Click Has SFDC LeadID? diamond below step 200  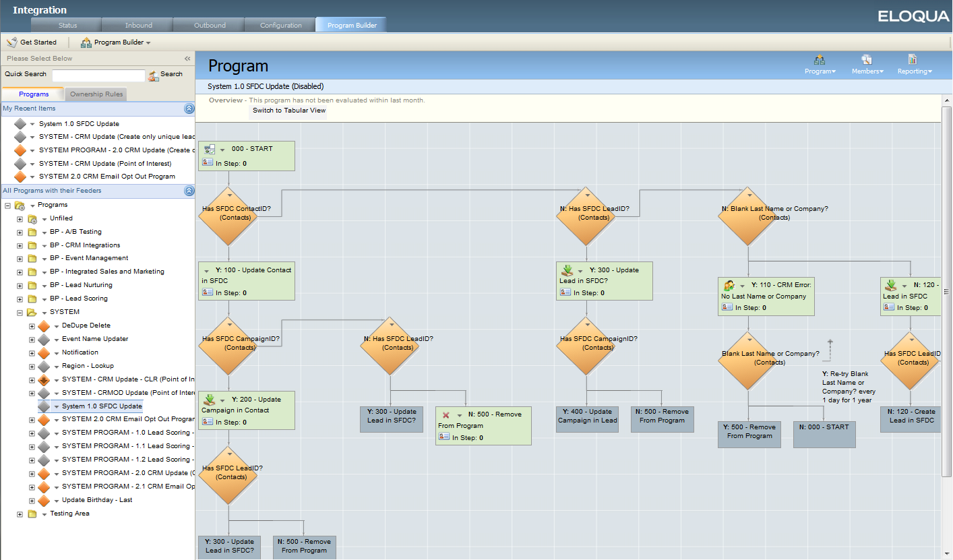[229, 474]
